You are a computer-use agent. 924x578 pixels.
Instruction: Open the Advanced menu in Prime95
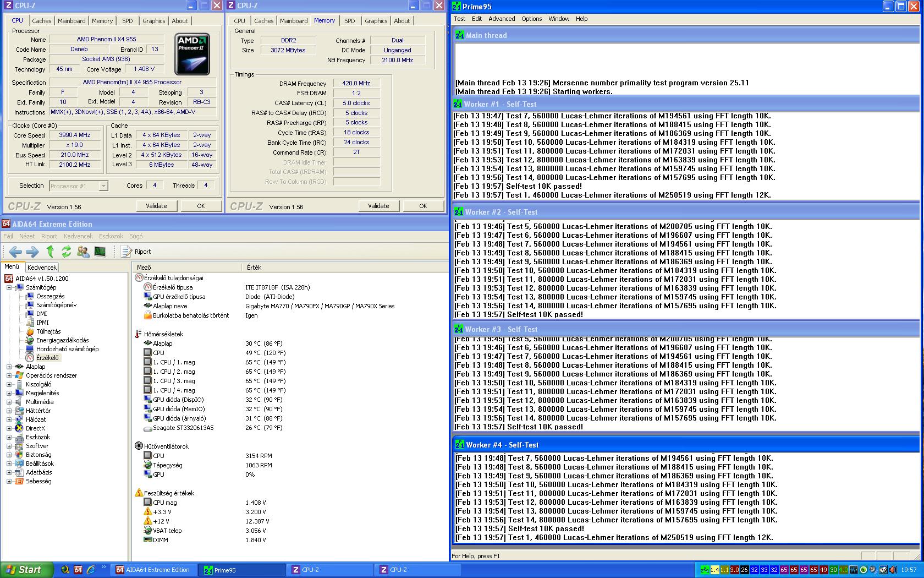[502, 19]
